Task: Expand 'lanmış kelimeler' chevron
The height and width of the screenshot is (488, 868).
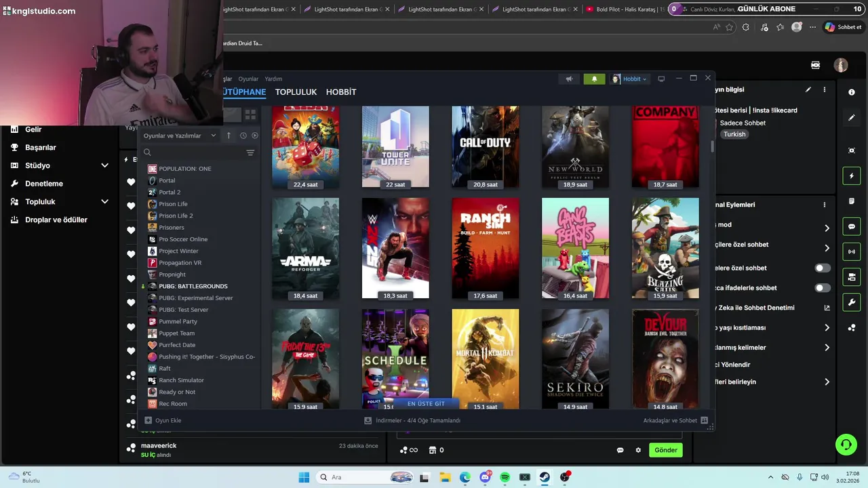Action: [827, 348]
